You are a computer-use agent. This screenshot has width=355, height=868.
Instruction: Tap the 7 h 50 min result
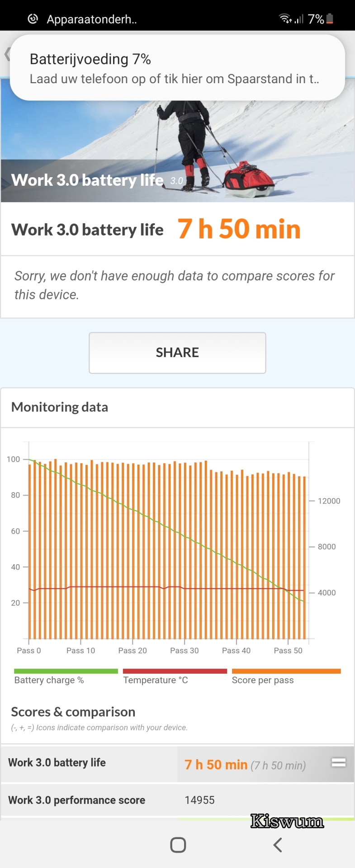[239, 229]
